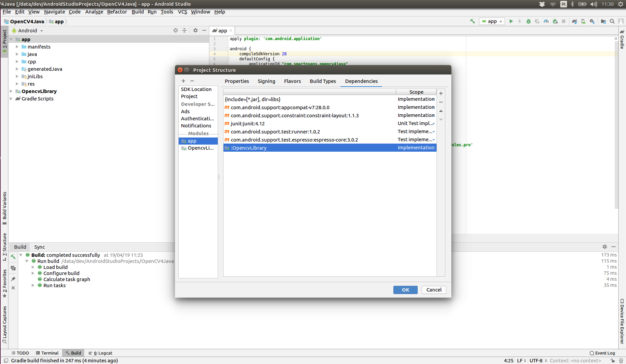
Task: Expand the generatedJava folder
Action: (x=17, y=69)
